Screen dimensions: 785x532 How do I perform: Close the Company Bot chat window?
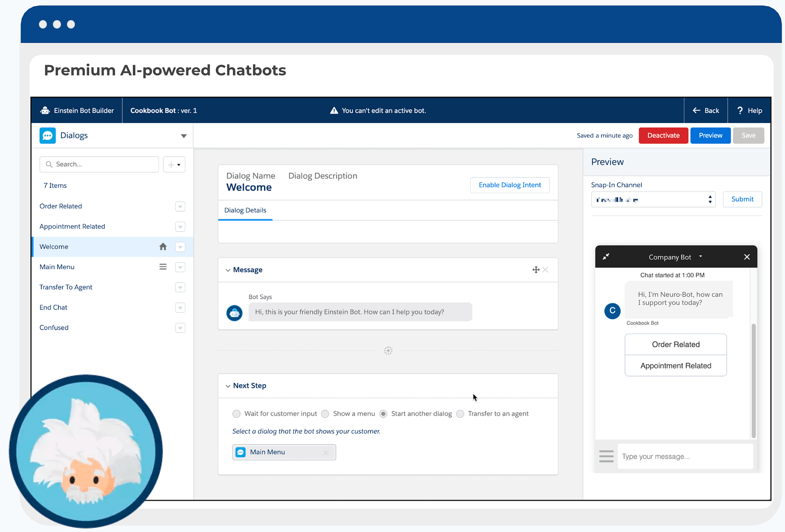click(x=747, y=257)
